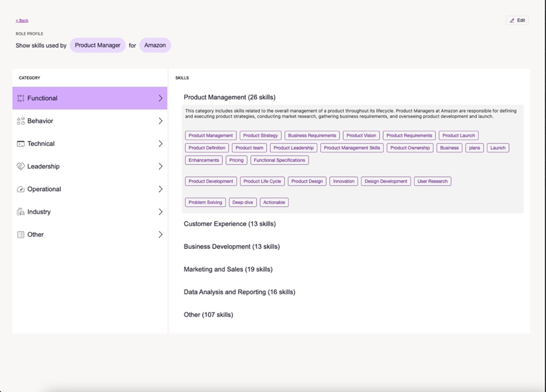
Task: Toggle the User Research skill tag
Action: click(x=432, y=181)
